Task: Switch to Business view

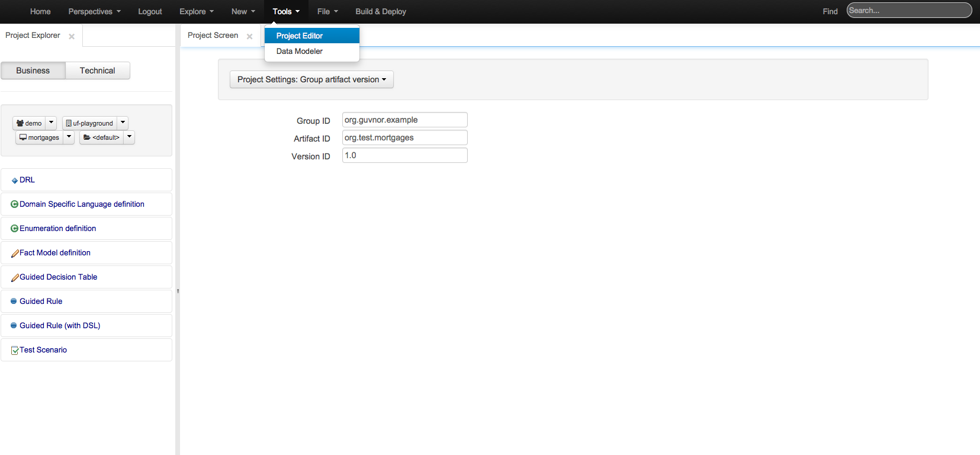Action: pyautogui.click(x=33, y=71)
